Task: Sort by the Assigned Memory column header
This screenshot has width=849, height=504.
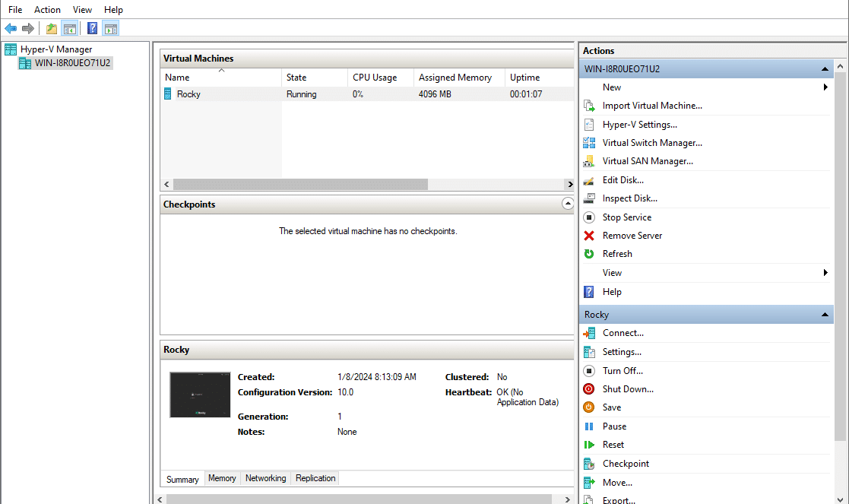Action: pyautogui.click(x=459, y=78)
